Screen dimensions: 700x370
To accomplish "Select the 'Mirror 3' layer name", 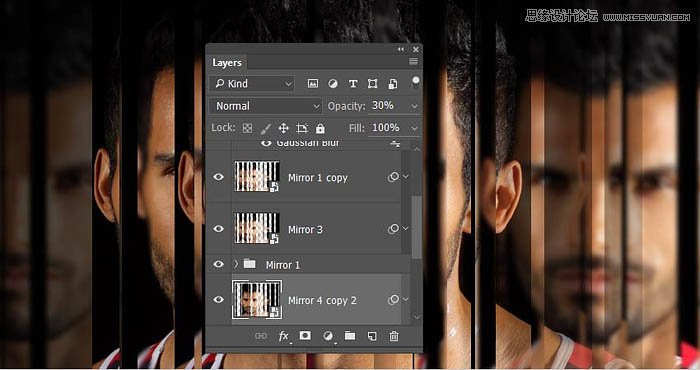I will click(x=305, y=229).
